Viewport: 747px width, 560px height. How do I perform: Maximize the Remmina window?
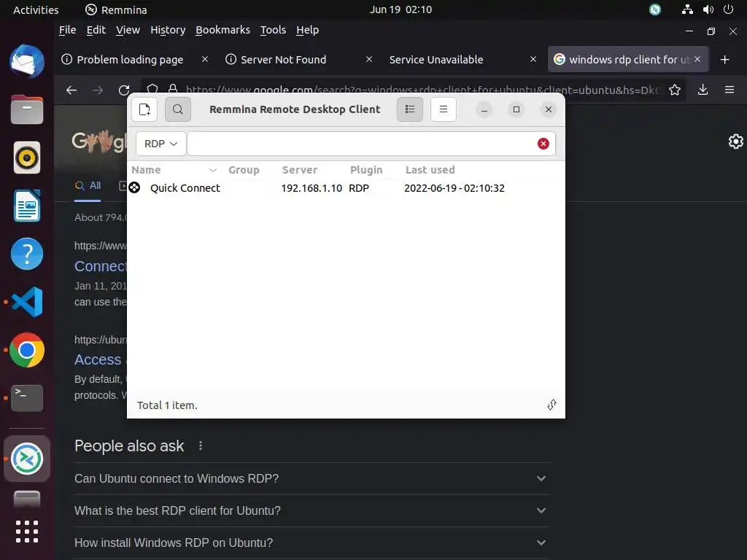tap(516, 109)
